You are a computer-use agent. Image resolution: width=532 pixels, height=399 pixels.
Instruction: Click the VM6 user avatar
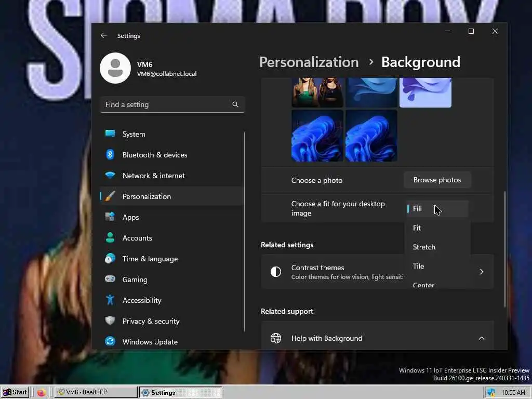[115, 68]
